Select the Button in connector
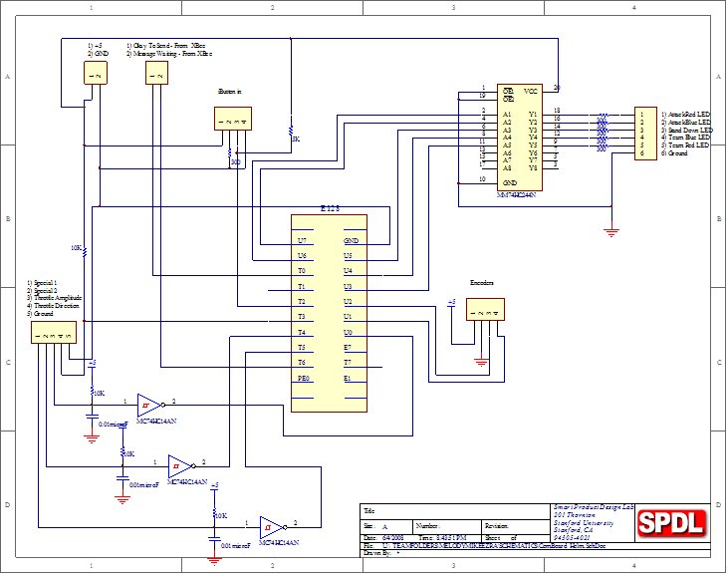Image resolution: width=728 pixels, height=575 pixels. click(x=233, y=118)
